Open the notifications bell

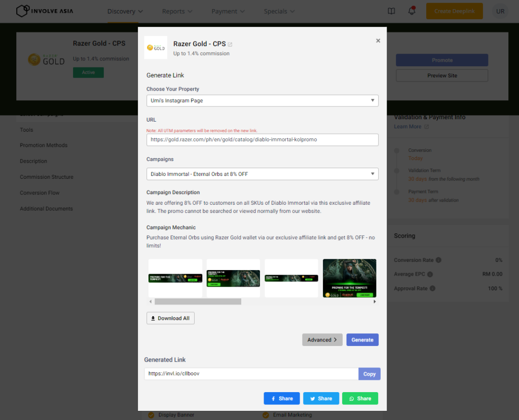(x=412, y=11)
